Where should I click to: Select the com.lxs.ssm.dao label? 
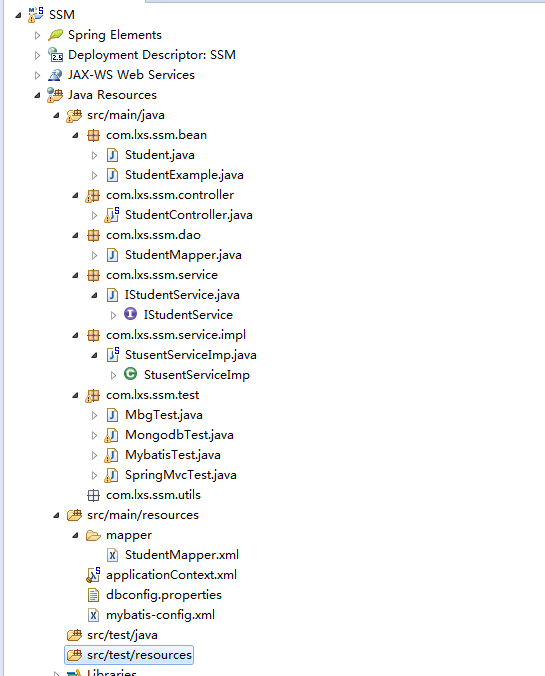point(153,235)
